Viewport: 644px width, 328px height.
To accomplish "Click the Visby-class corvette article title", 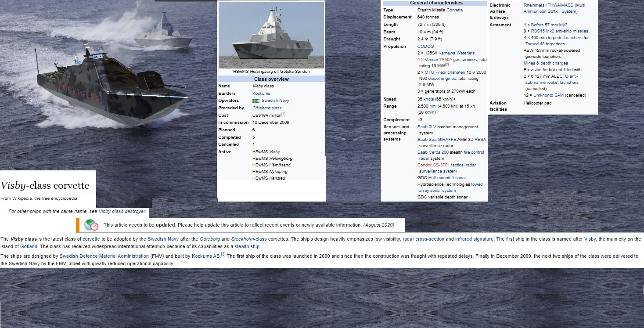I will click(45, 185).
